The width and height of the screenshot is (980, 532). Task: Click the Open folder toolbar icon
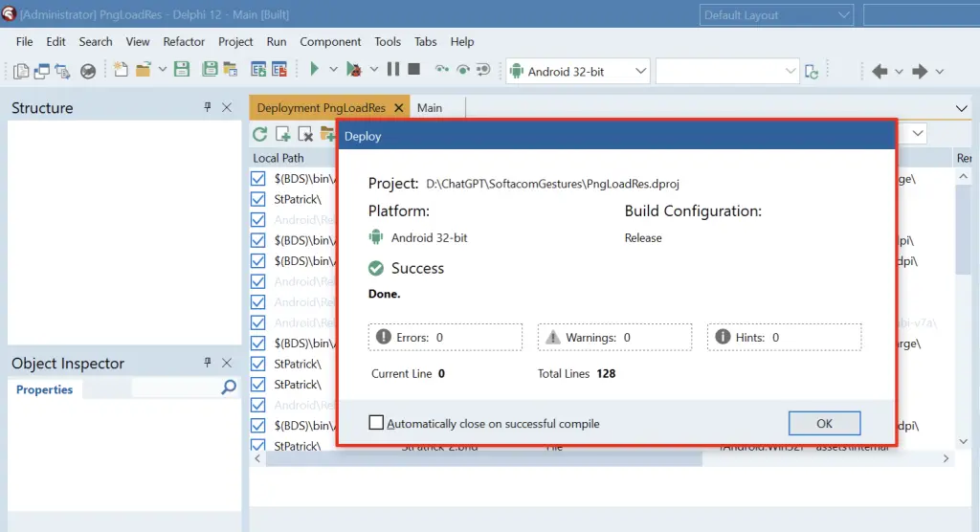click(x=144, y=70)
